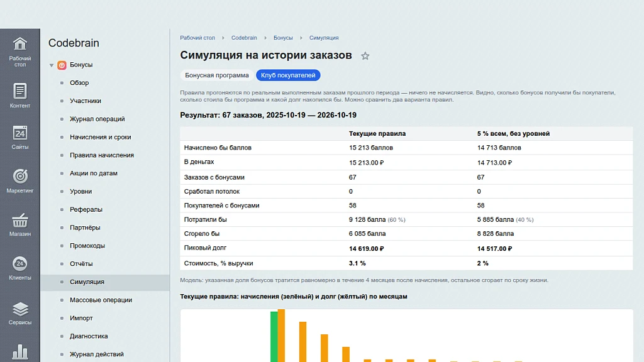Open Отчёты in the sidebar
Screen dimensions: 644x362
81,263
